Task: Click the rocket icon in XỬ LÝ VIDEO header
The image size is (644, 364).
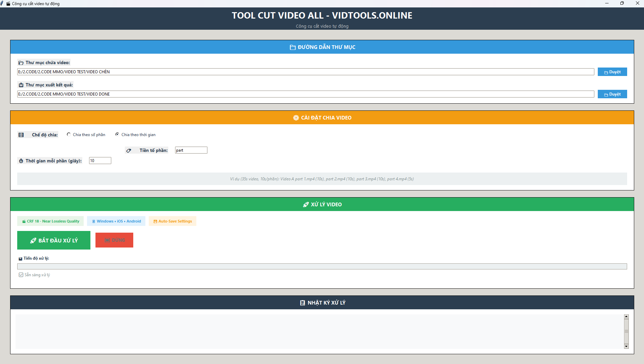Action: pyautogui.click(x=306, y=204)
